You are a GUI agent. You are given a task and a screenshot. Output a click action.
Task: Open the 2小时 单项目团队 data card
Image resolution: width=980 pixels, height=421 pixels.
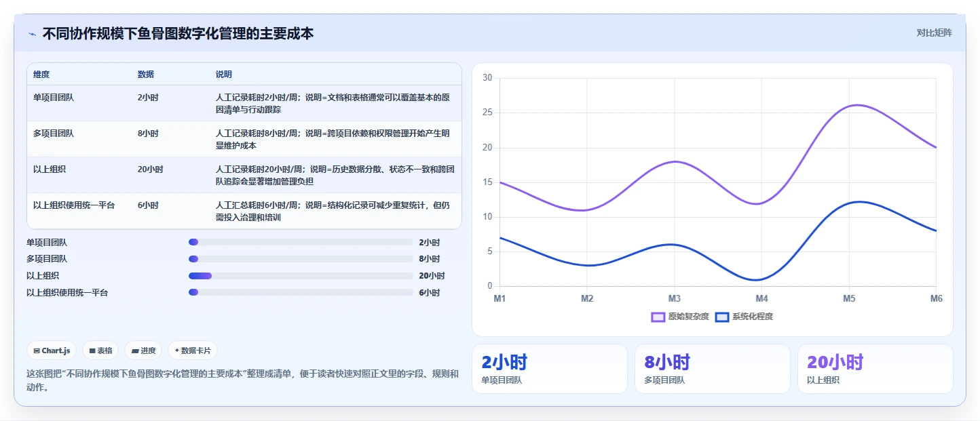tap(550, 369)
